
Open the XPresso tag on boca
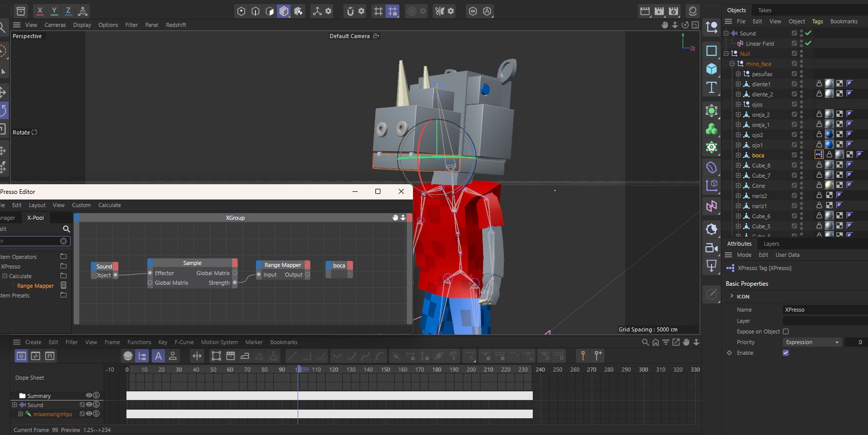tap(819, 155)
